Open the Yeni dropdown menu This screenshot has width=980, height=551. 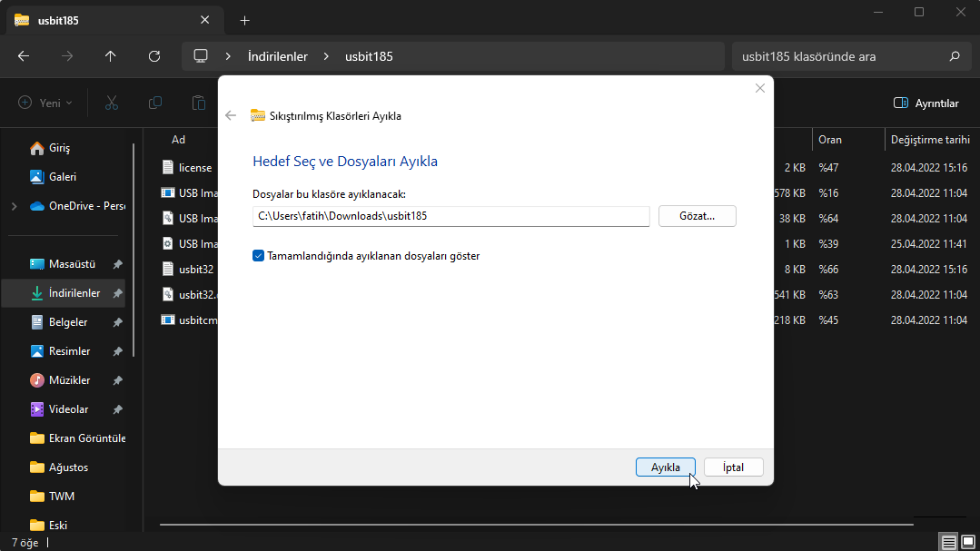click(45, 103)
